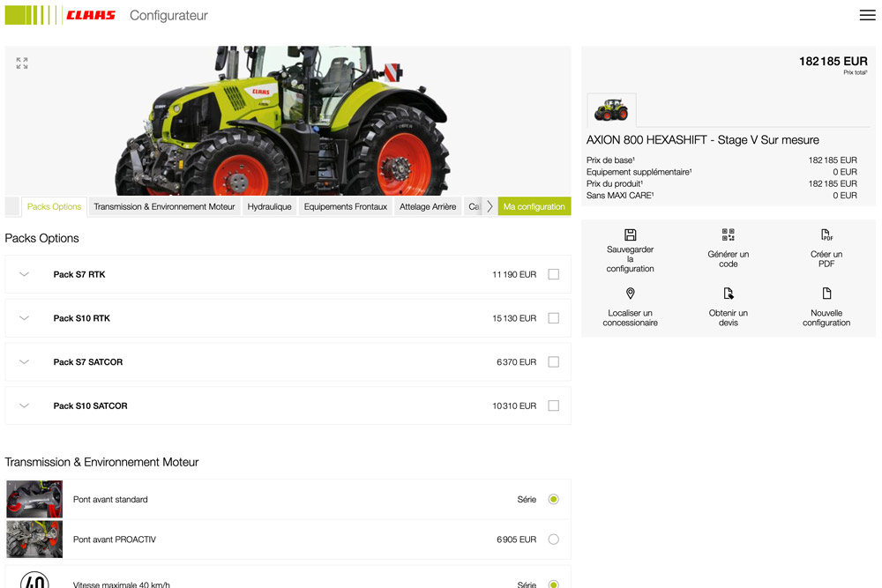Click the small tractor thumbnail in summary
This screenshot has height=588, width=882.
click(x=611, y=109)
